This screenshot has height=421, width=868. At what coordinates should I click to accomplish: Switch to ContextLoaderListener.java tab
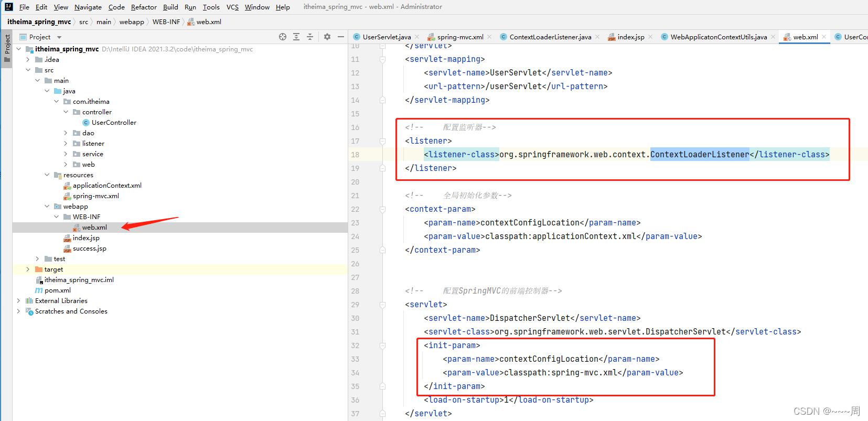coord(550,37)
